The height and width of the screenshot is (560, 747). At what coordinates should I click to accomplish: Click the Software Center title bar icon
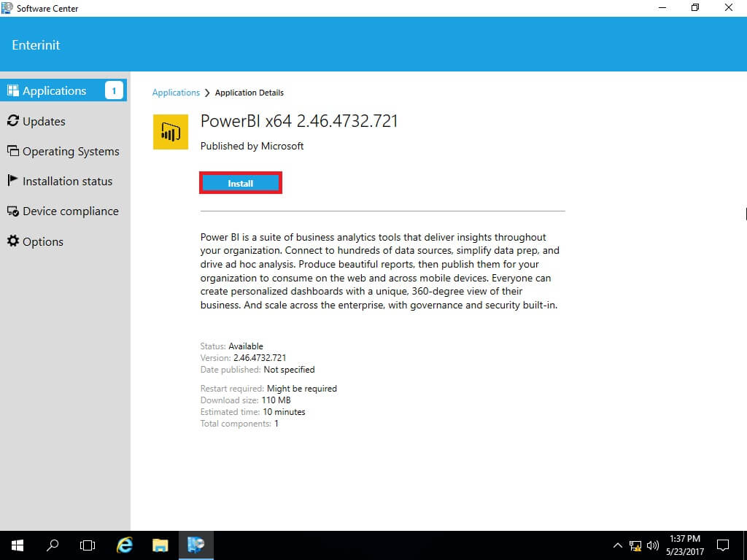[x=7, y=7]
